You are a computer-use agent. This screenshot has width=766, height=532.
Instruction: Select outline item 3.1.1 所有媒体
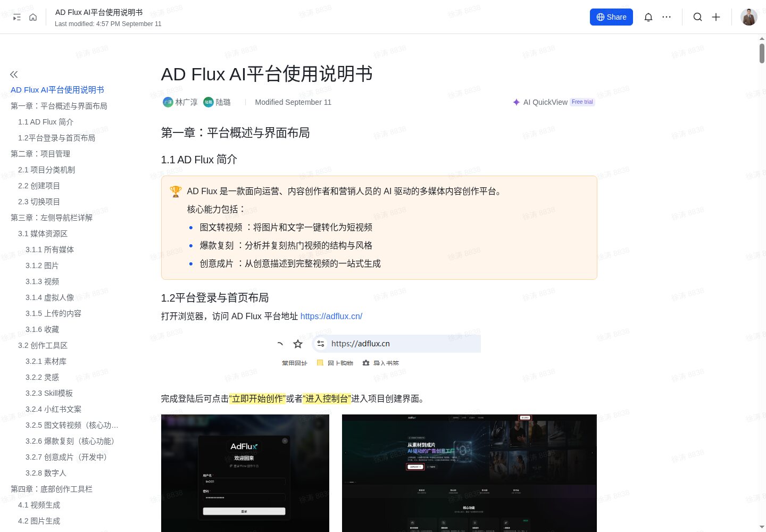point(50,250)
